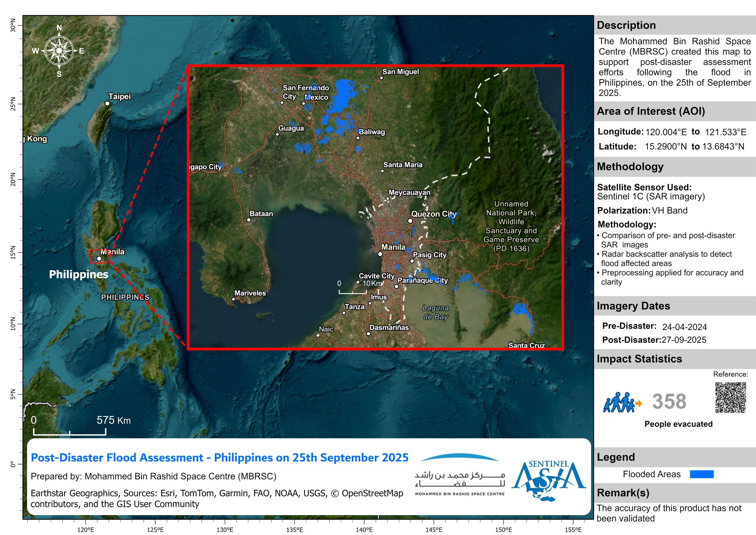Viewport: 756px width, 535px height.
Task: Click the 10 Km inset scale bar
Action: (x=352, y=292)
